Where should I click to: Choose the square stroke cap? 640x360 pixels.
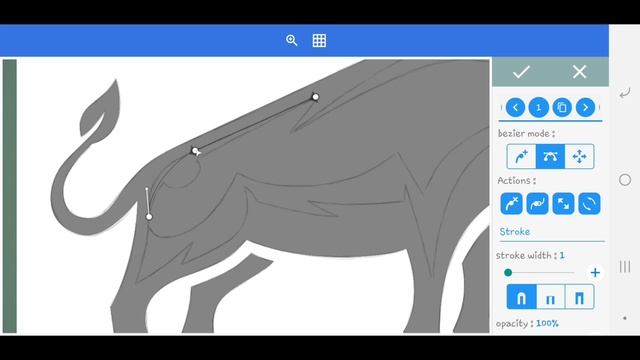point(580,297)
